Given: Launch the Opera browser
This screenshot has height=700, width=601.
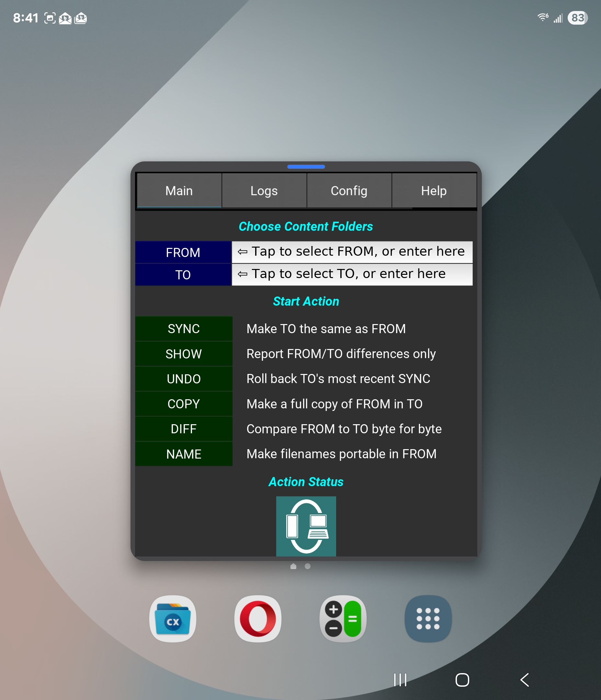Looking at the screenshot, I should pos(258,618).
